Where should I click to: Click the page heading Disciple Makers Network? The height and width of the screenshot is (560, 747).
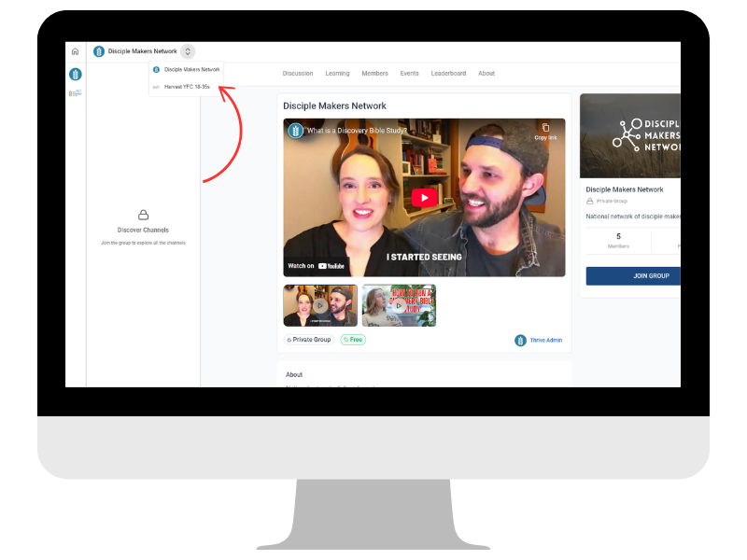[x=334, y=105]
